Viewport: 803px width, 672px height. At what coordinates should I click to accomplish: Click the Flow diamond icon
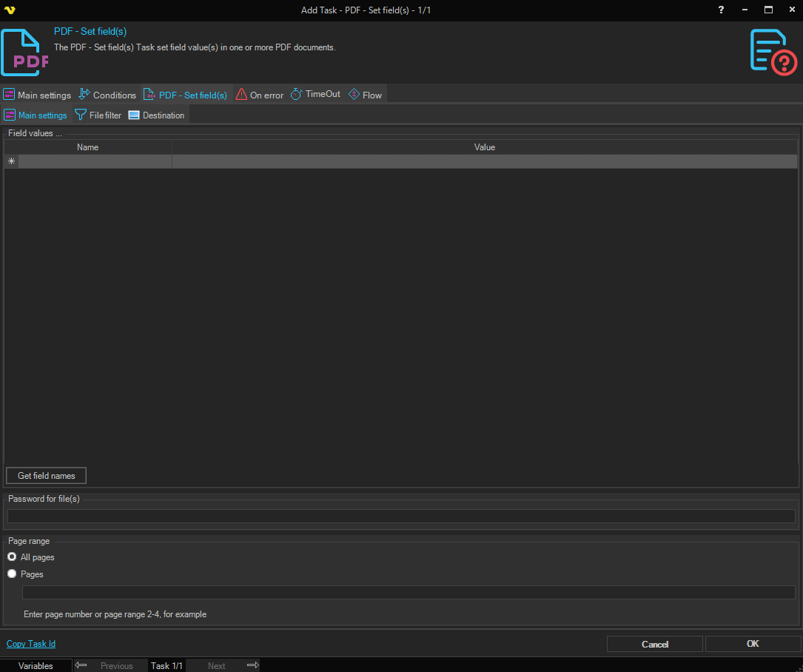(x=354, y=94)
